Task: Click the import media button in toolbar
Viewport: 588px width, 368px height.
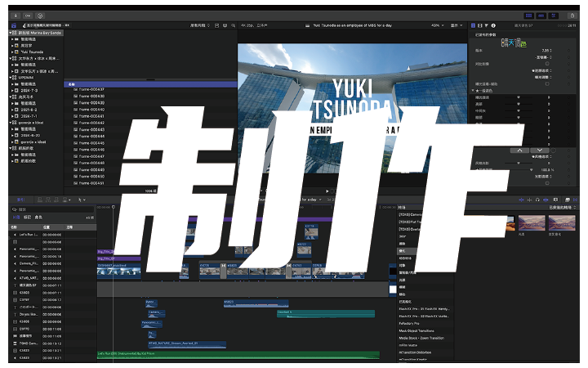Action: tap(15, 15)
